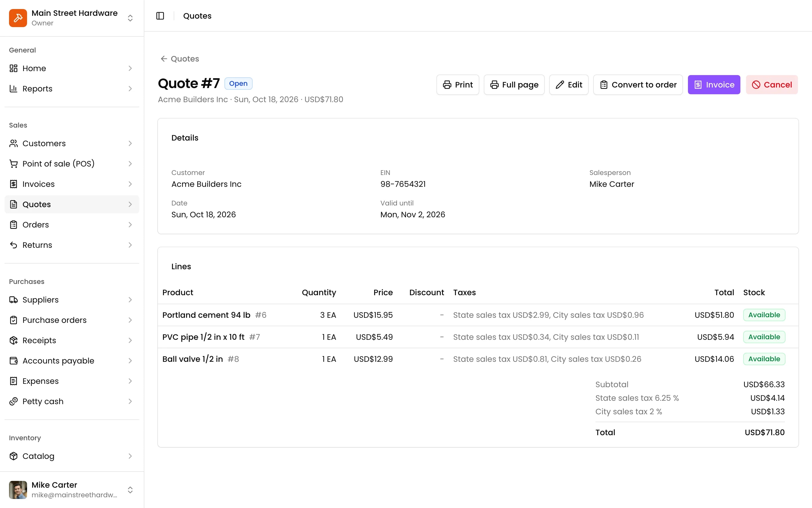Click the Available badge for PVC pipe
This screenshot has width=812, height=508.
(764, 337)
